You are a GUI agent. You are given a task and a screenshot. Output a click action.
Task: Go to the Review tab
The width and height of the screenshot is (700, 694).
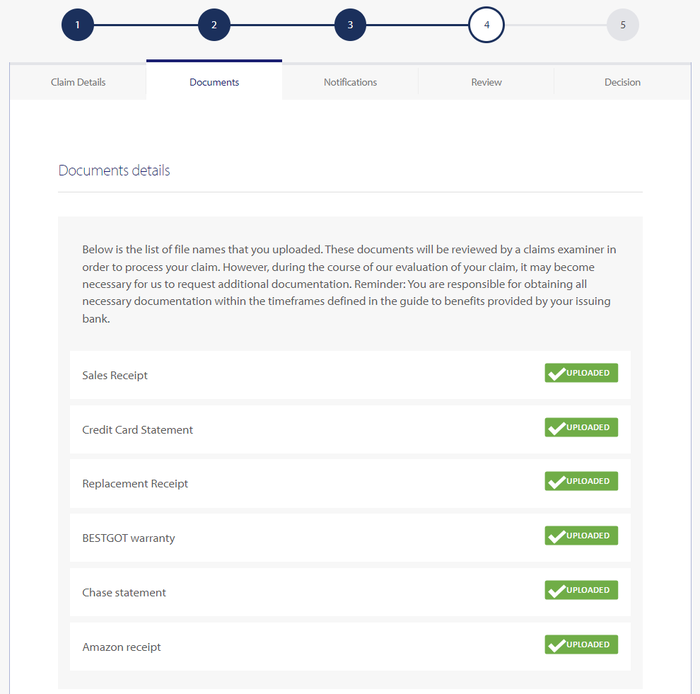click(x=486, y=82)
